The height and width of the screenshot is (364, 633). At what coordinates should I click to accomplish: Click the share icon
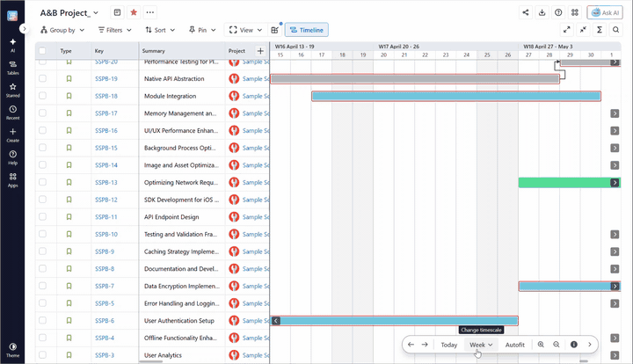click(x=525, y=12)
